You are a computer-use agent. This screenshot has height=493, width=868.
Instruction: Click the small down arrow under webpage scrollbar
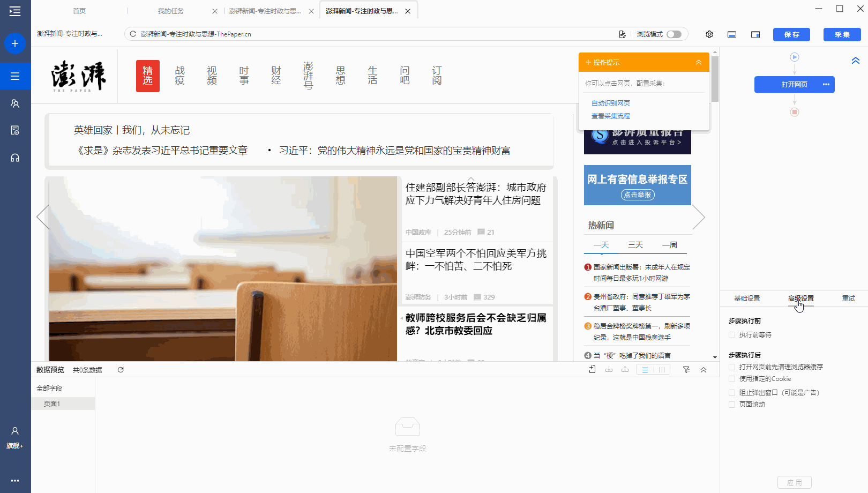[x=715, y=357]
